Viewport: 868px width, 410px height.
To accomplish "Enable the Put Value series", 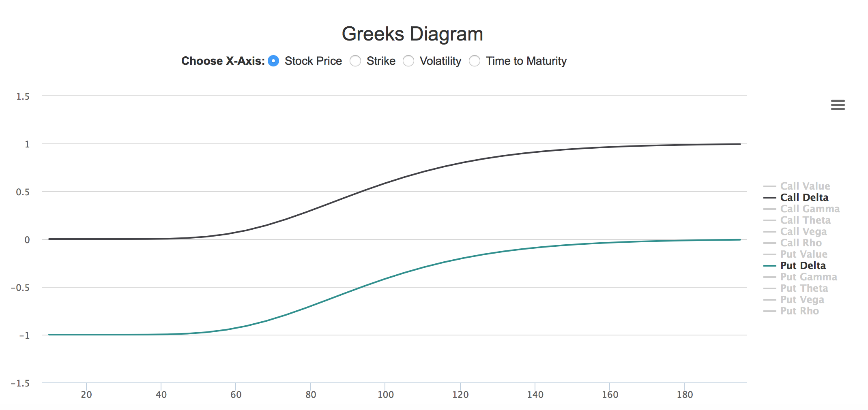I will (x=804, y=254).
